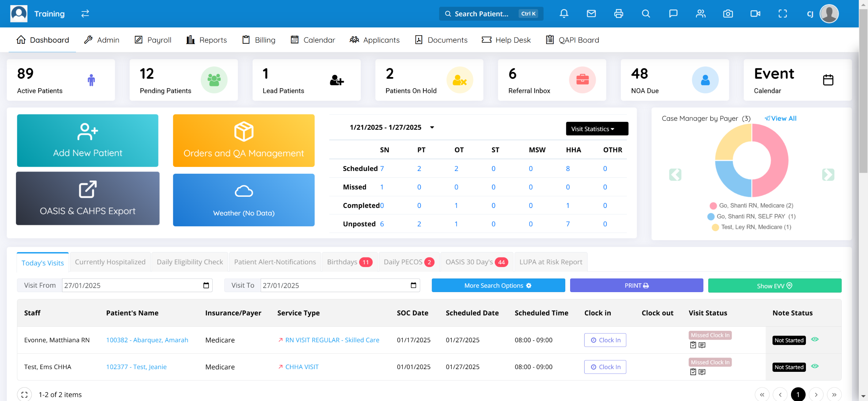Viewport: 868px width, 401px height.
Task: Toggle Show EVV button
Action: click(x=774, y=286)
